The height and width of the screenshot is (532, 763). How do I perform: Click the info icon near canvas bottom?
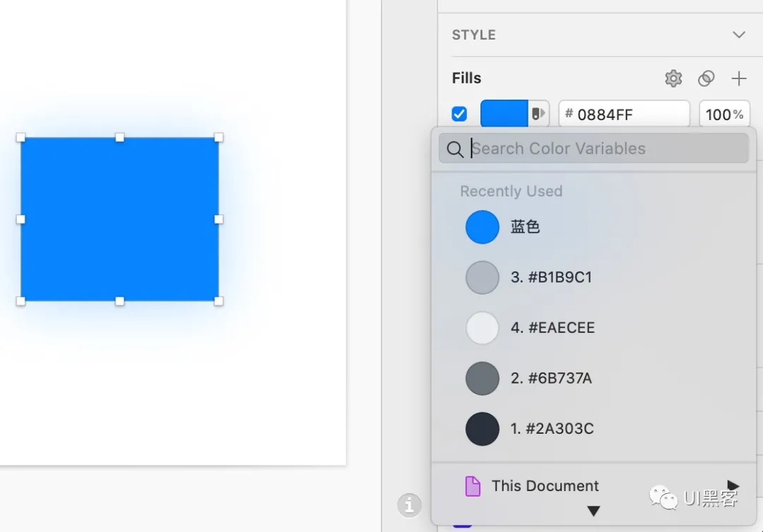tap(409, 504)
